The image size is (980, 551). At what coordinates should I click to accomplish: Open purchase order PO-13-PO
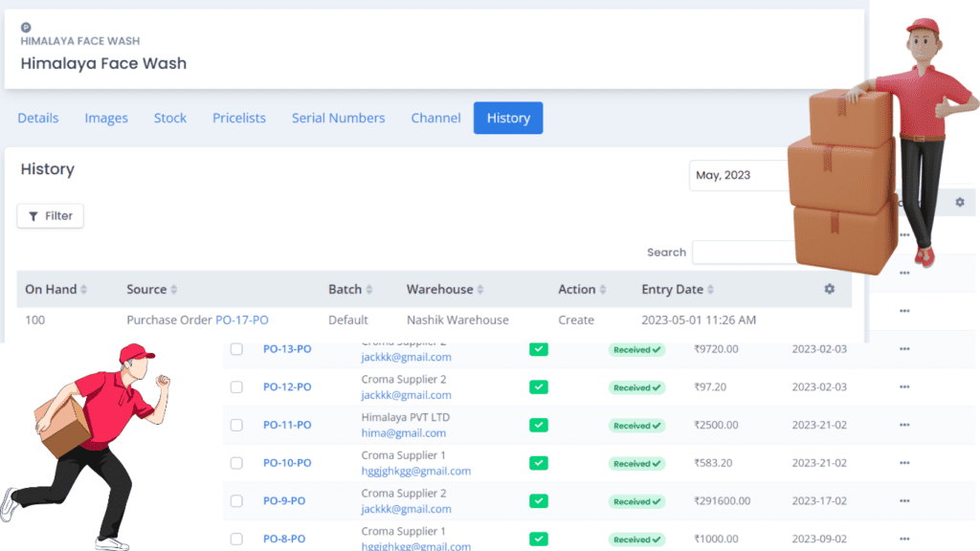click(287, 349)
